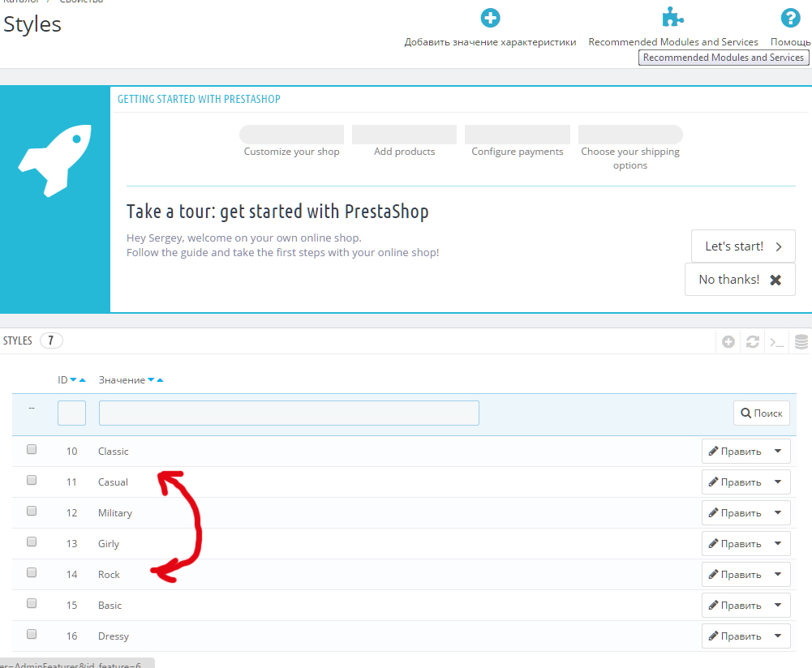
Task: Expand dropdown next to Править for Basic
Action: 778,605
